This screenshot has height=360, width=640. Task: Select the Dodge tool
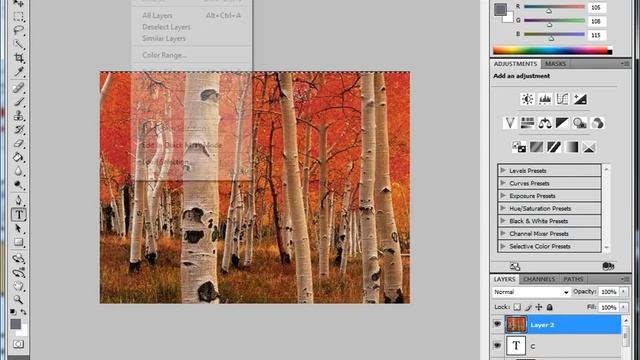(x=18, y=185)
